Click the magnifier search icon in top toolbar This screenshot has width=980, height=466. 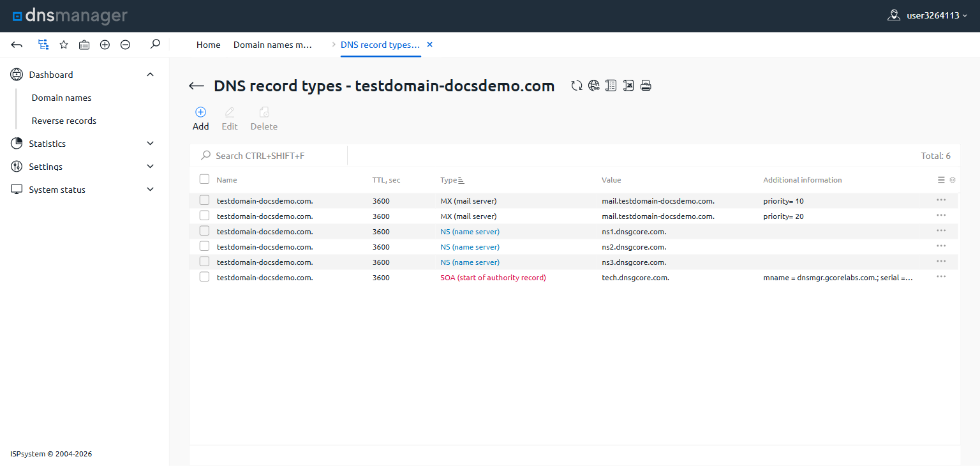(x=155, y=45)
